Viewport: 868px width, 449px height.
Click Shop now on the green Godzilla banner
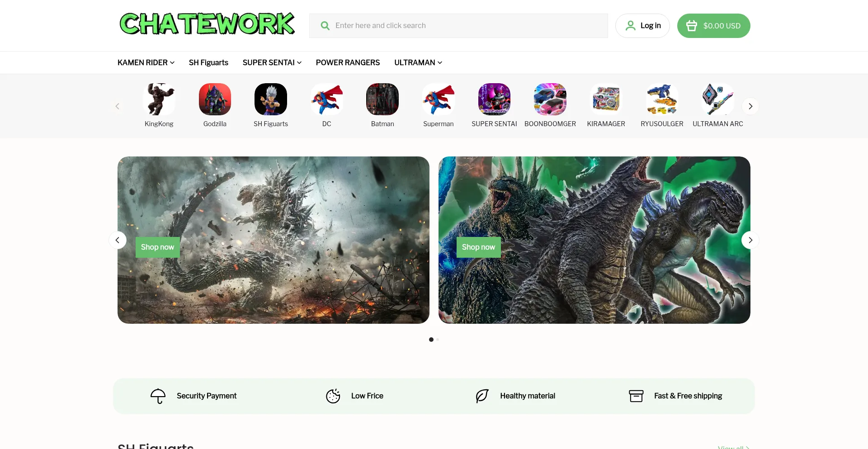479,247
